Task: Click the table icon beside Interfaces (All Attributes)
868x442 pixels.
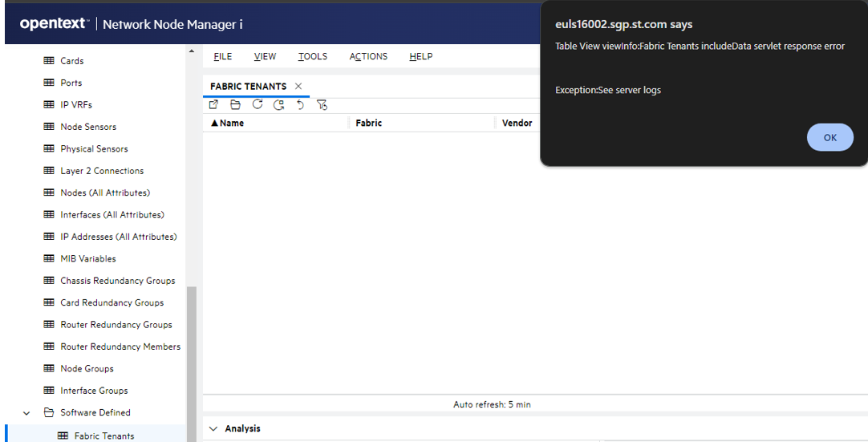Action: coord(49,214)
